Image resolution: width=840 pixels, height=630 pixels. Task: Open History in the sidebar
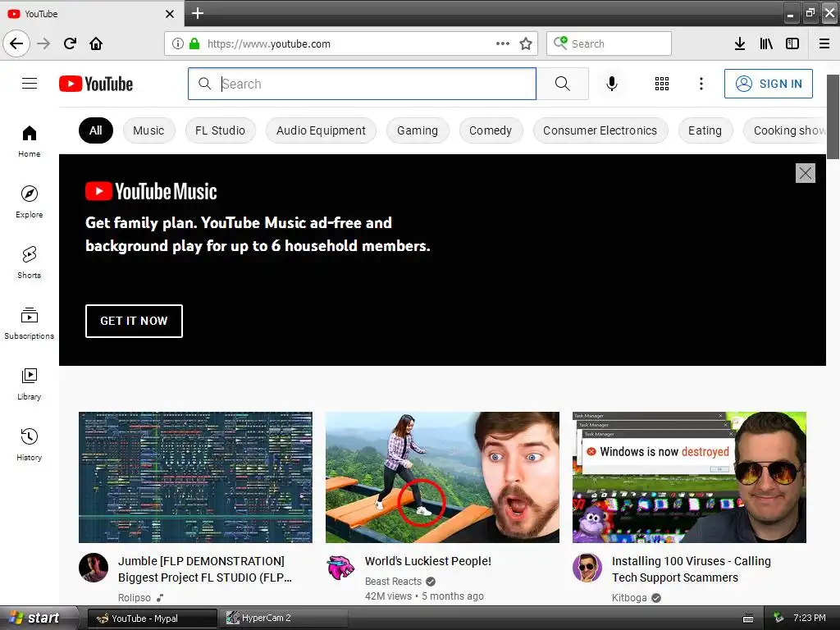coord(30,445)
